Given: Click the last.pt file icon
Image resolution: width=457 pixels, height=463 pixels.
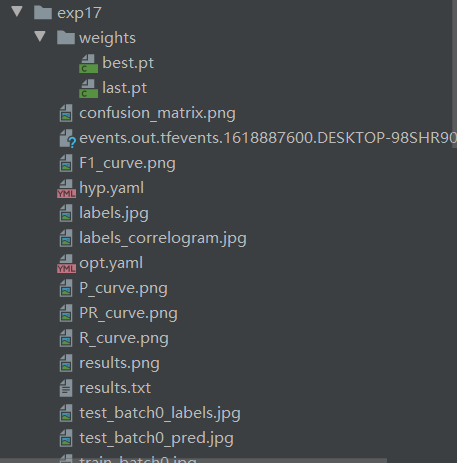Looking at the screenshot, I should click(x=88, y=88).
